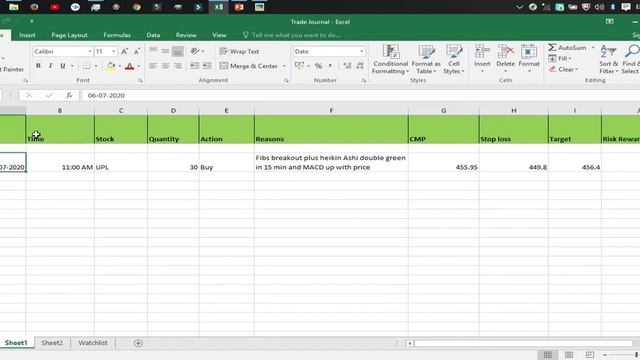This screenshot has width=640, height=360.
Task: Switch to the View tab
Action: (219, 35)
